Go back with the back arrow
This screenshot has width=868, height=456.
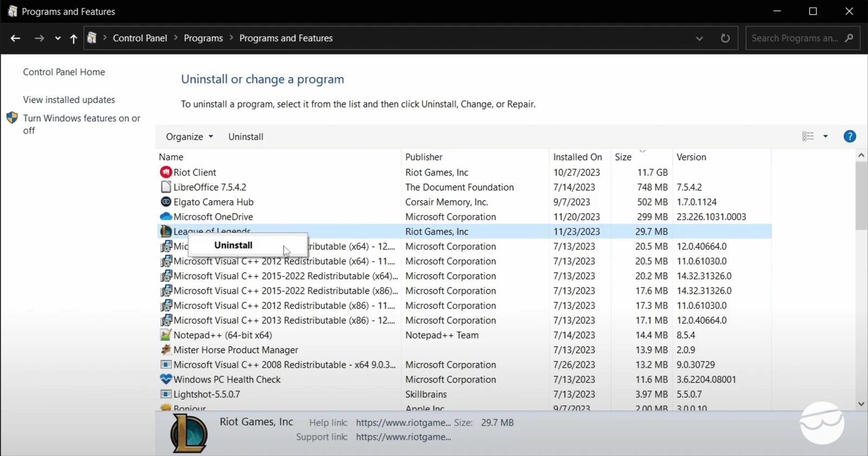click(x=15, y=38)
